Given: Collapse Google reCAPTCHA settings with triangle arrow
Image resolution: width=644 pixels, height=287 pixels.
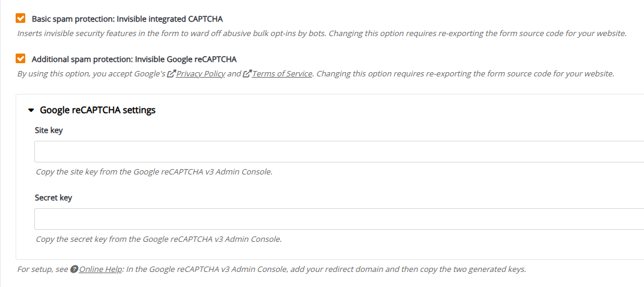Looking at the screenshot, I should pos(31,111).
